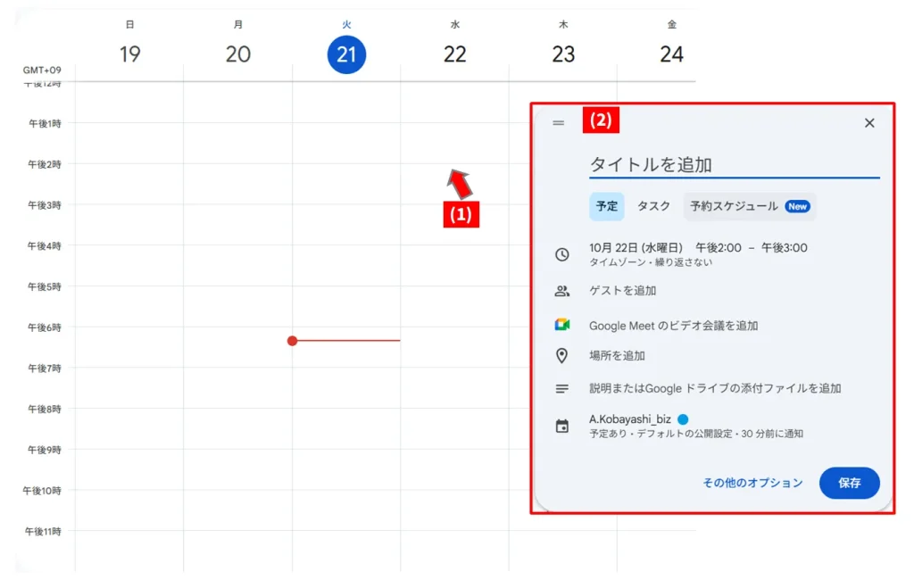Viewport: 914px width, 588px height.
Task: Click the Google Meet camera icon
Action: (x=561, y=326)
